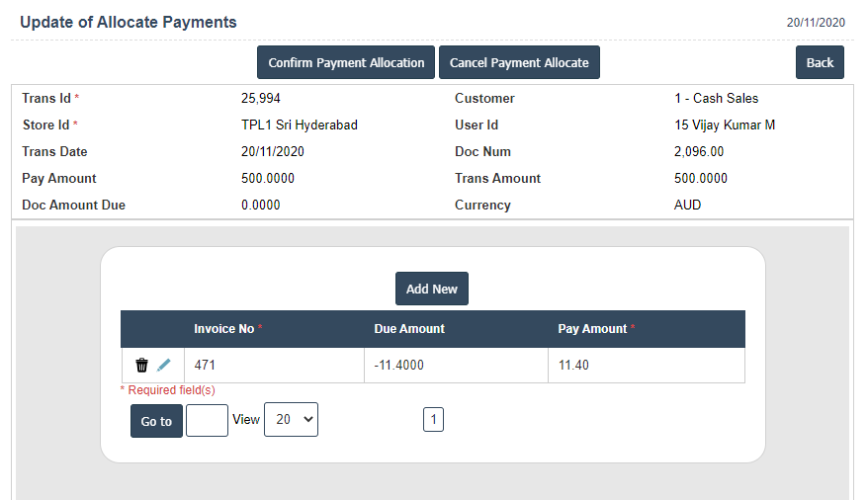Click the Invoice No column header
The image size is (868, 500).
pyautogui.click(x=224, y=329)
